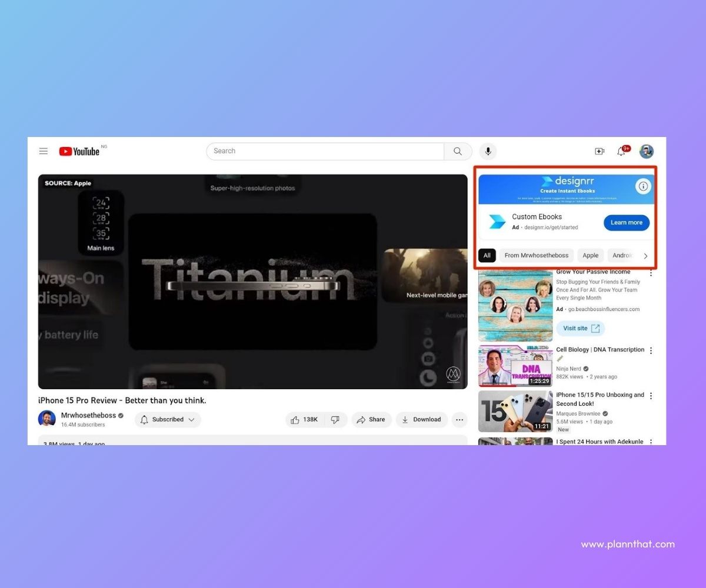Open options for Cell Biology video

point(651,350)
